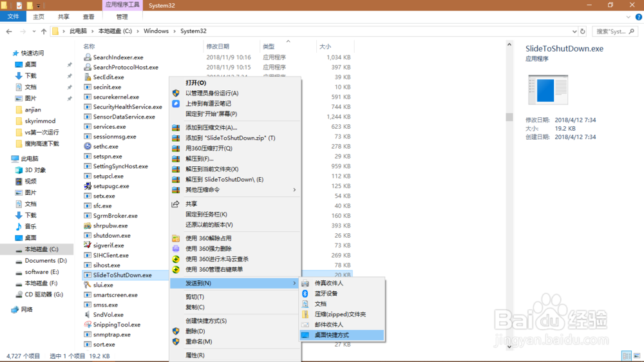Click the help question mark icon
The width and height of the screenshot is (644, 362).
point(639,17)
